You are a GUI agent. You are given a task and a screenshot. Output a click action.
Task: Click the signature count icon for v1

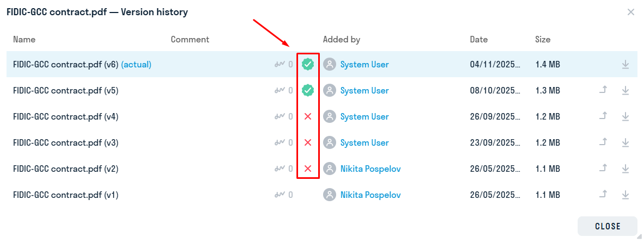click(x=280, y=195)
